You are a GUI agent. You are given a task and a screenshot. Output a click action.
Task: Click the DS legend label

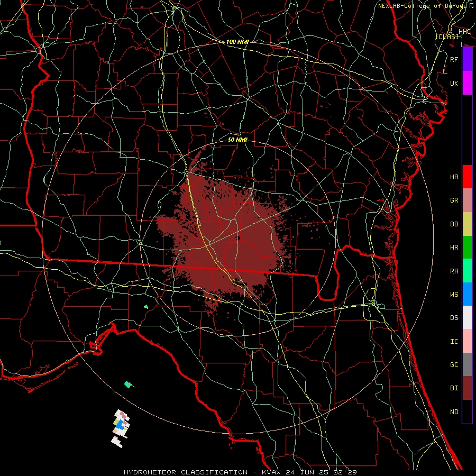454,318
